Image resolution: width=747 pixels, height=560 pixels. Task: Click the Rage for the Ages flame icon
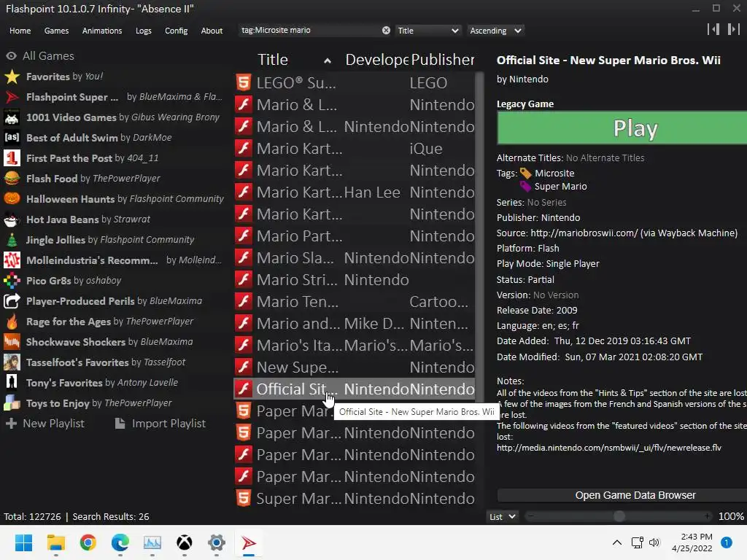click(12, 322)
